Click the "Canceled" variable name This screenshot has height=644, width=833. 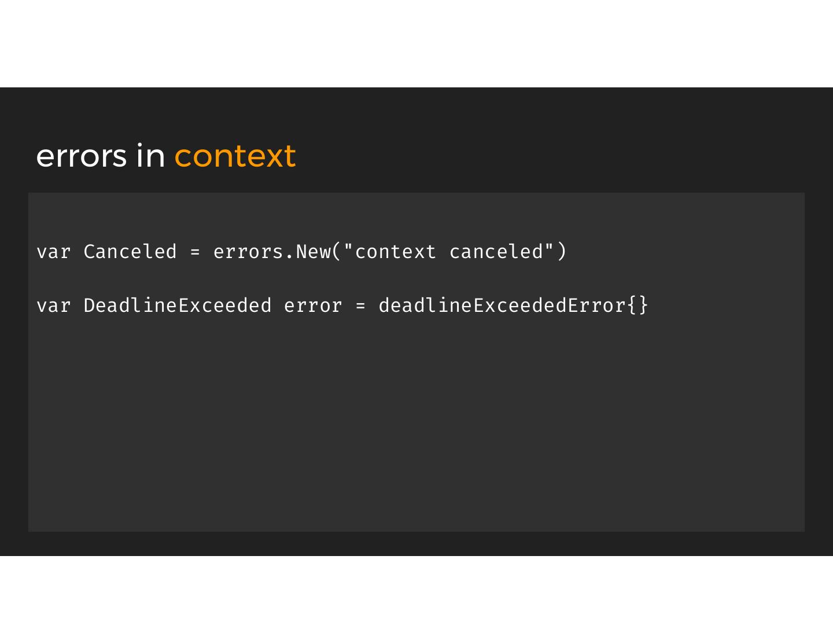point(130,252)
